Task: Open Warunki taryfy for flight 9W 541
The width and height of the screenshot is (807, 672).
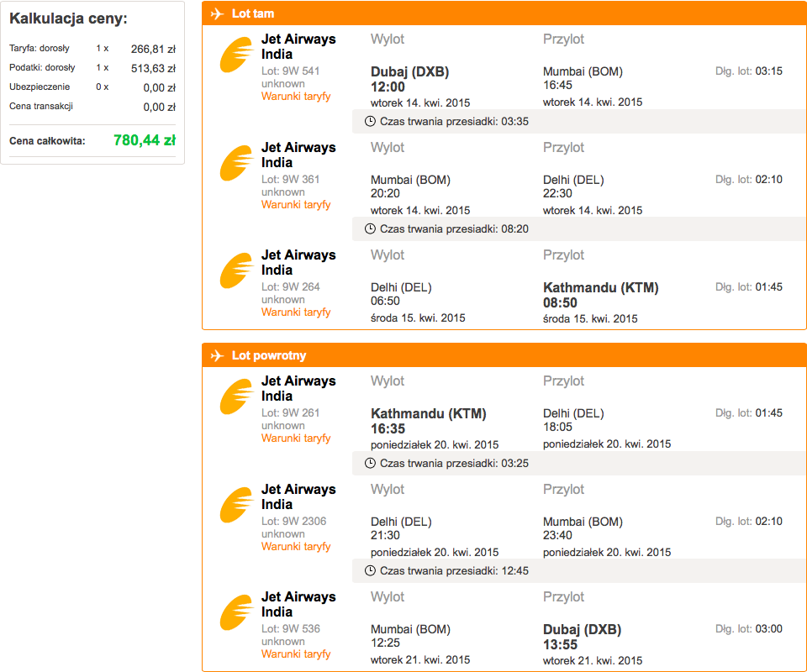Action: tap(296, 97)
